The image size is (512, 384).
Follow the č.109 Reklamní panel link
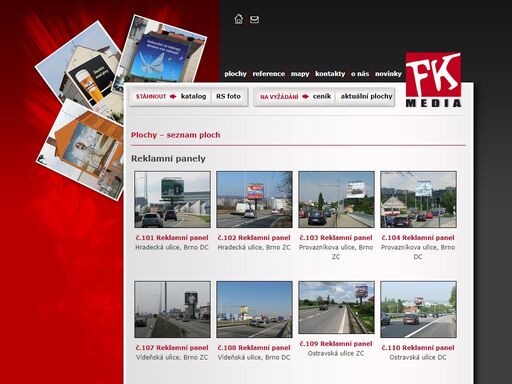click(x=336, y=344)
